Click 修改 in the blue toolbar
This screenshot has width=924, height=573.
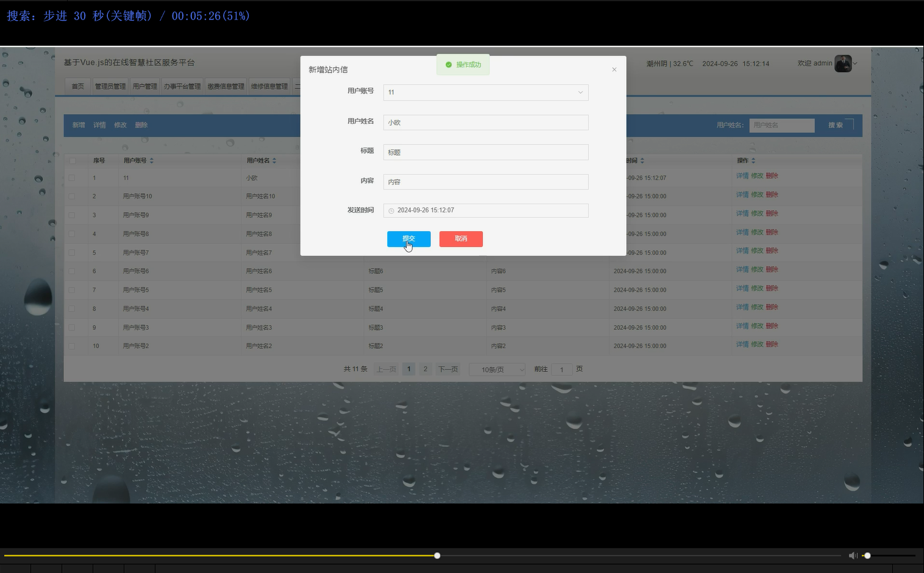click(120, 125)
